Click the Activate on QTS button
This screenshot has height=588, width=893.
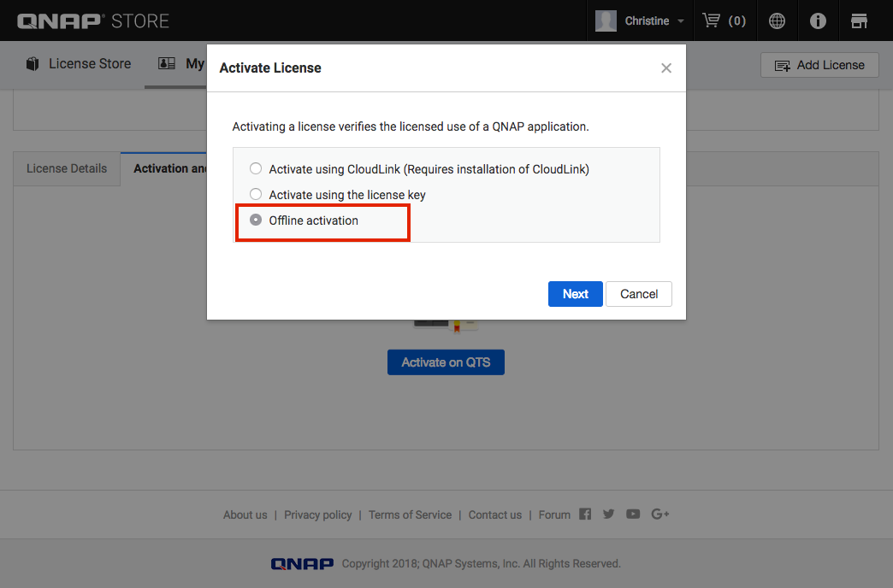446,362
